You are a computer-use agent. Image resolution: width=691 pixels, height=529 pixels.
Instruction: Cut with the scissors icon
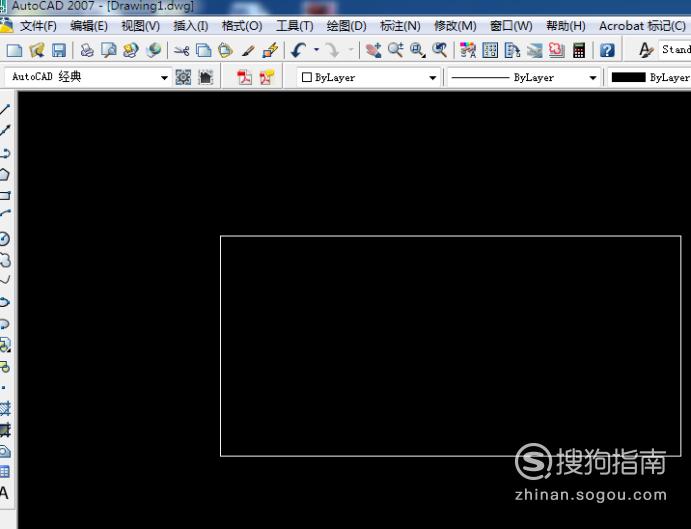181,50
